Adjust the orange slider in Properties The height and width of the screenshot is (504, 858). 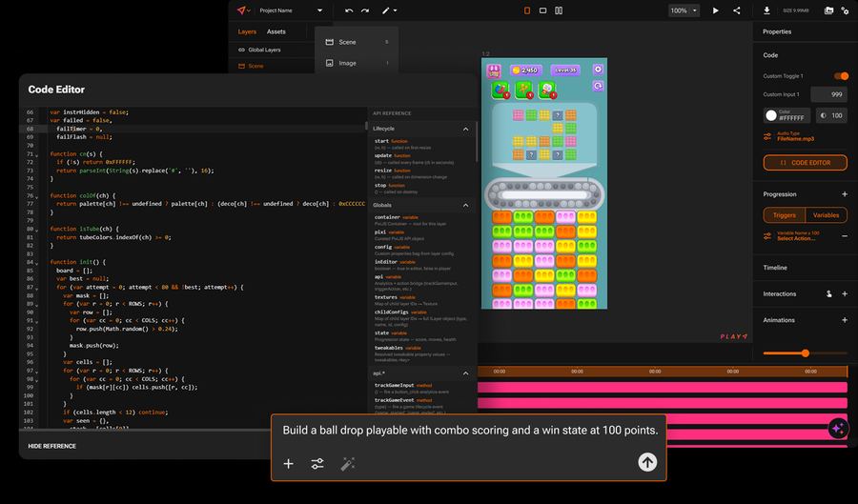tap(805, 353)
